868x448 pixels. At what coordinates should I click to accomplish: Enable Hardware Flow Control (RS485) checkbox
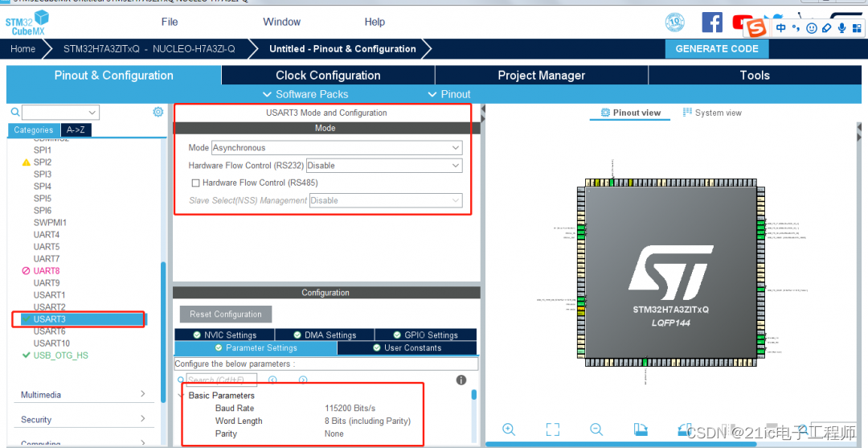click(195, 183)
